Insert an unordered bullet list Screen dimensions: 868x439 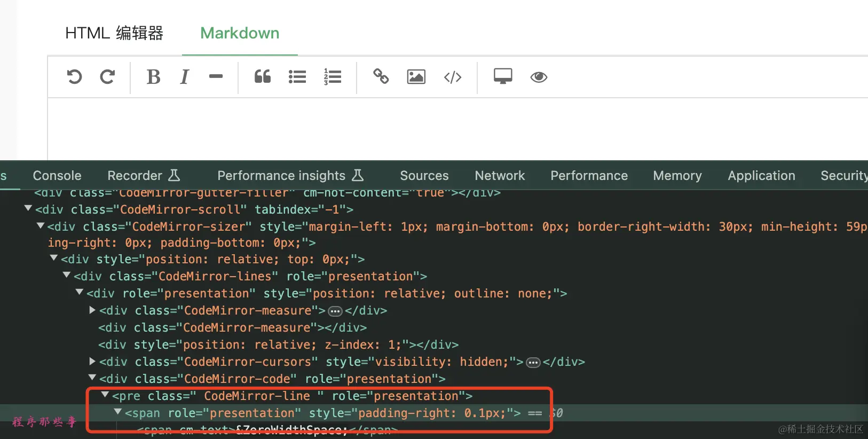click(x=297, y=77)
